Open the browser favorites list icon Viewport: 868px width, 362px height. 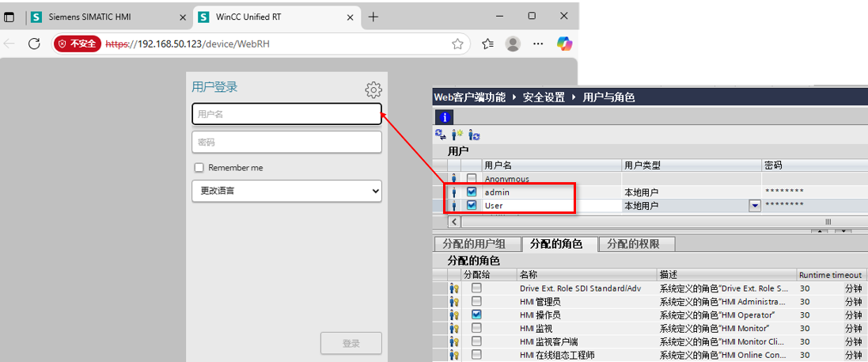pyautogui.click(x=487, y=44)
